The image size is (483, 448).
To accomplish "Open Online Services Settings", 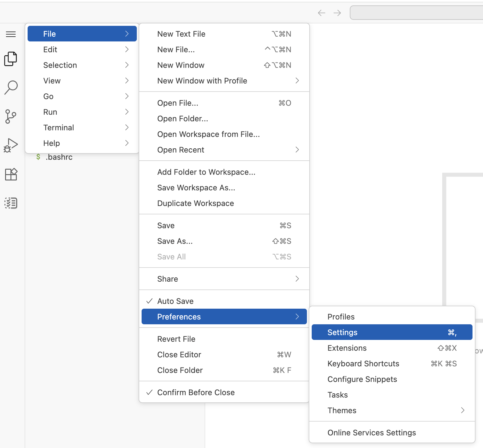I will click(371, 432).
